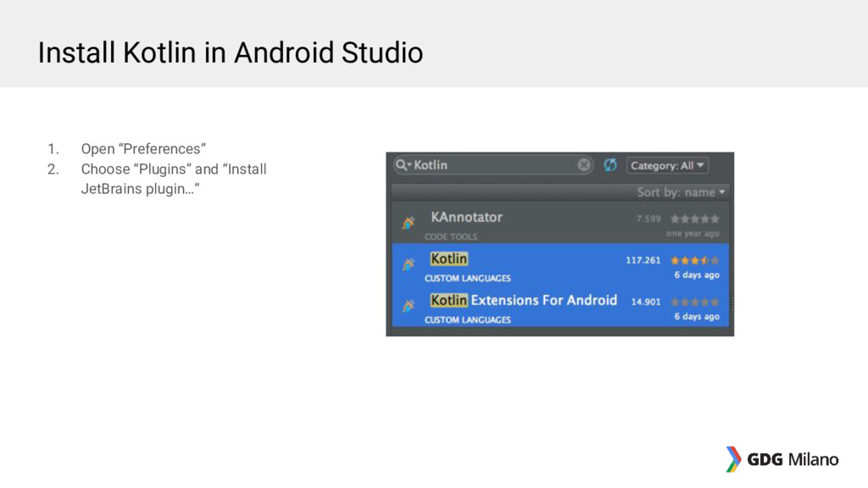The image size is (868, 488).
Task: Click the 'one year ago' update text
Action: tap(693, 234)
